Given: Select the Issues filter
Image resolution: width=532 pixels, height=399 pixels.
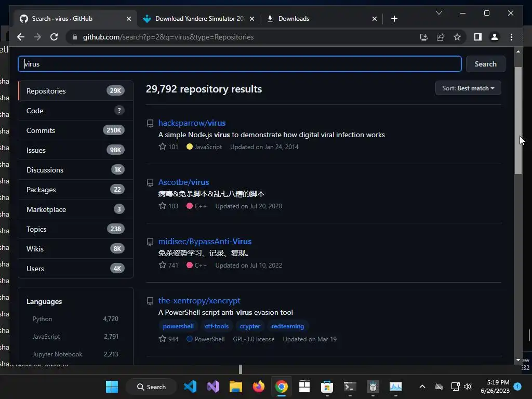Looking at the screenshot, I should (x=75, y=150).
